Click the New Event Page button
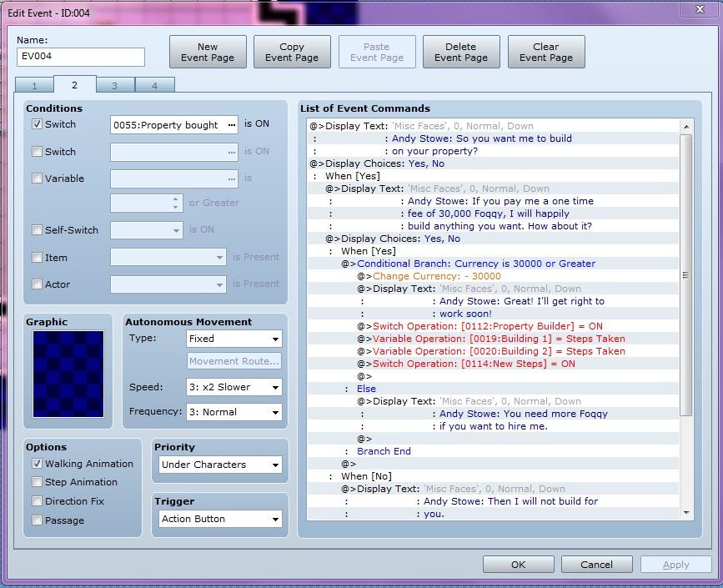723x588 pixels. coord(208,52)
